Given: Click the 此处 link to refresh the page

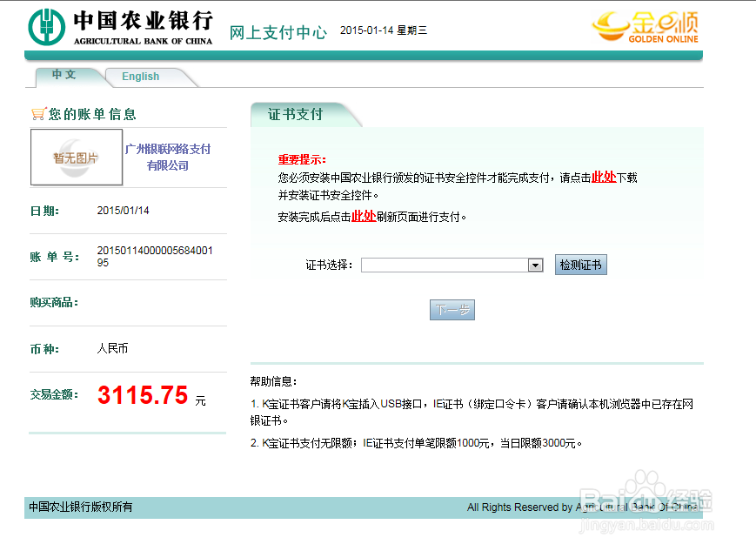Looking at the screenshot, I should click(x=364, y=216).
